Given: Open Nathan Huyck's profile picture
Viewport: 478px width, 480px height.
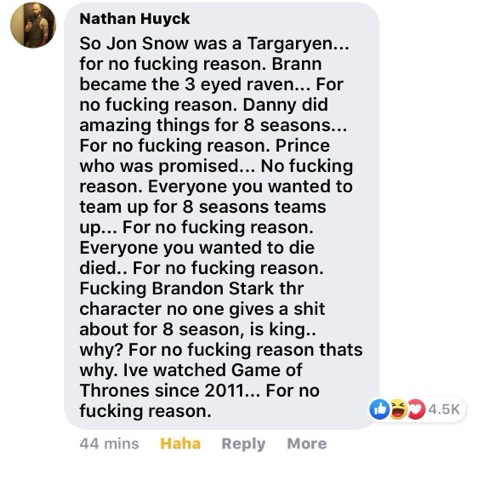Looking at the screenshot, I should 33,25.
